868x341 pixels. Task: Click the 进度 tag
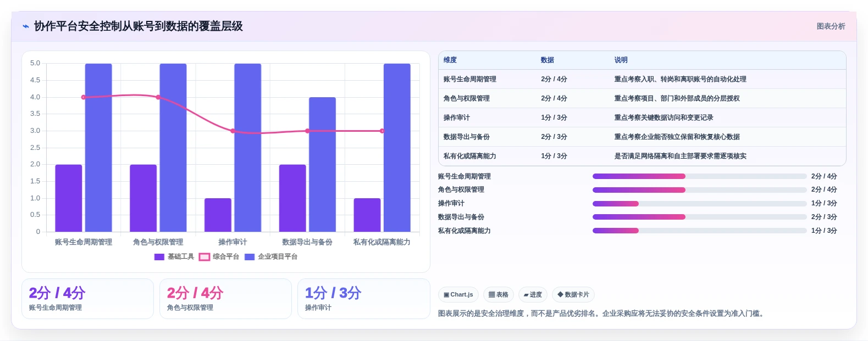pyautogui.click(x=533, y=295)
